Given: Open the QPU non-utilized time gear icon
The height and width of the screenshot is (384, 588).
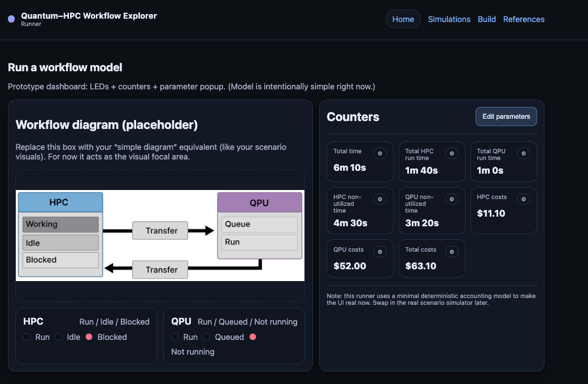Looking at the screenshot, I should tap(452, 199).
